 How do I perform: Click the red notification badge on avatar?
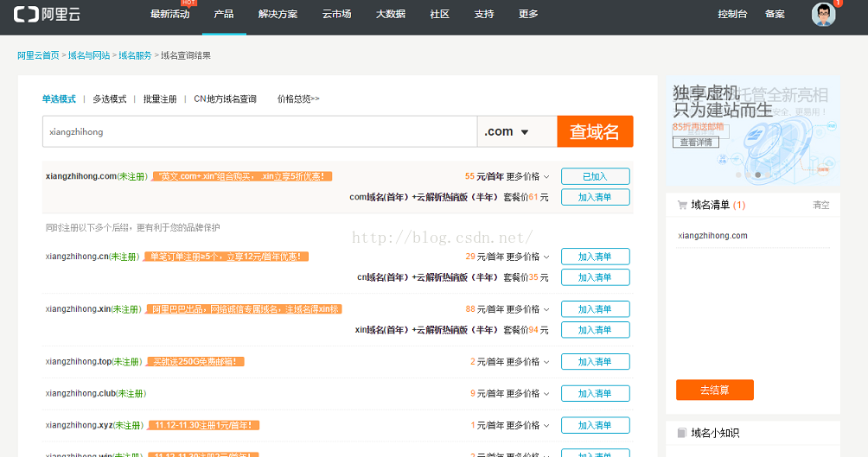coord(838,3)
